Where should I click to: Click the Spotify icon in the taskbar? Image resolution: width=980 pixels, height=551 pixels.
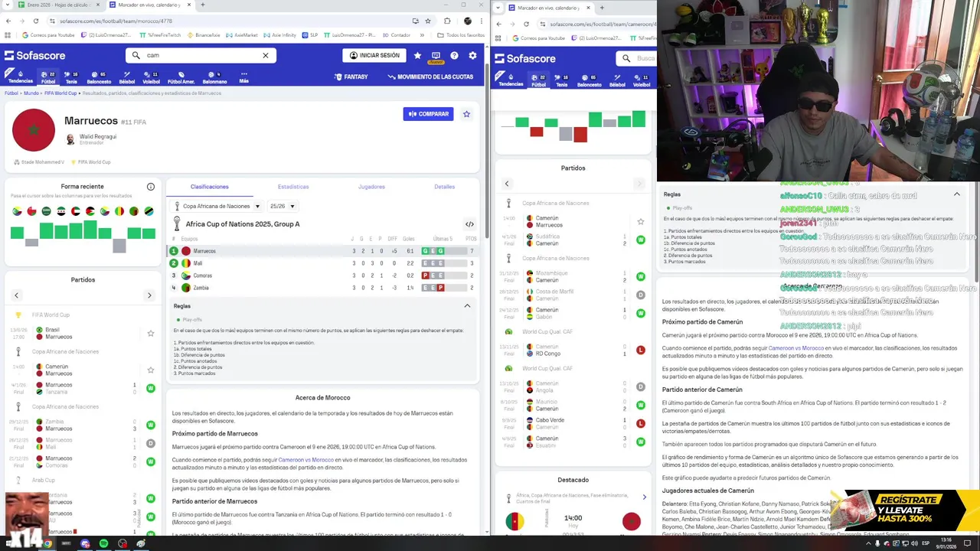click(103, 543)
